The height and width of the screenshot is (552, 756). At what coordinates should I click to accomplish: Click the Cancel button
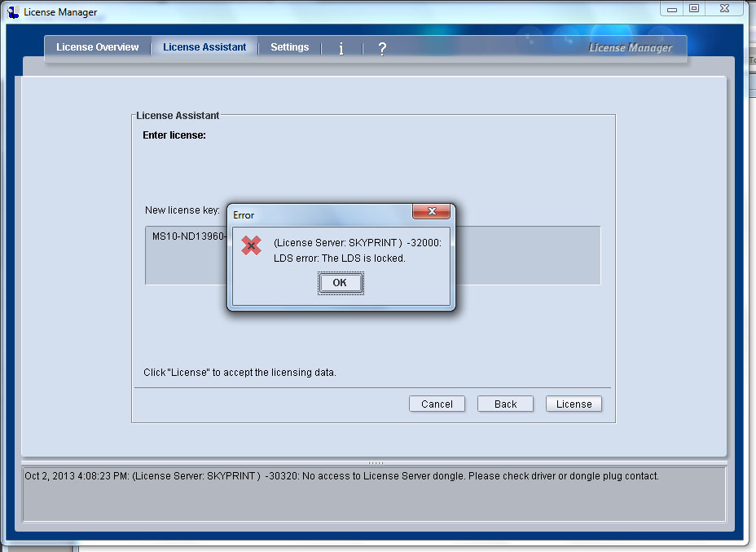point(437,404)
